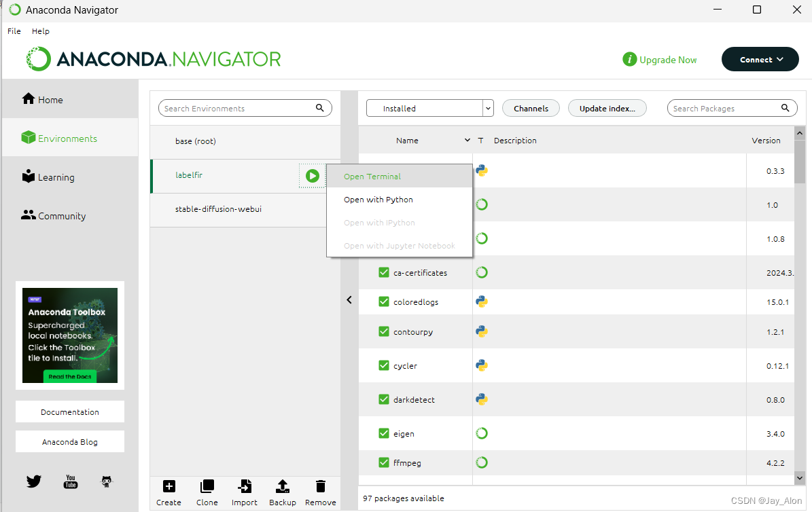
Task: Click the Import environment icon
Action: point(245,486)
